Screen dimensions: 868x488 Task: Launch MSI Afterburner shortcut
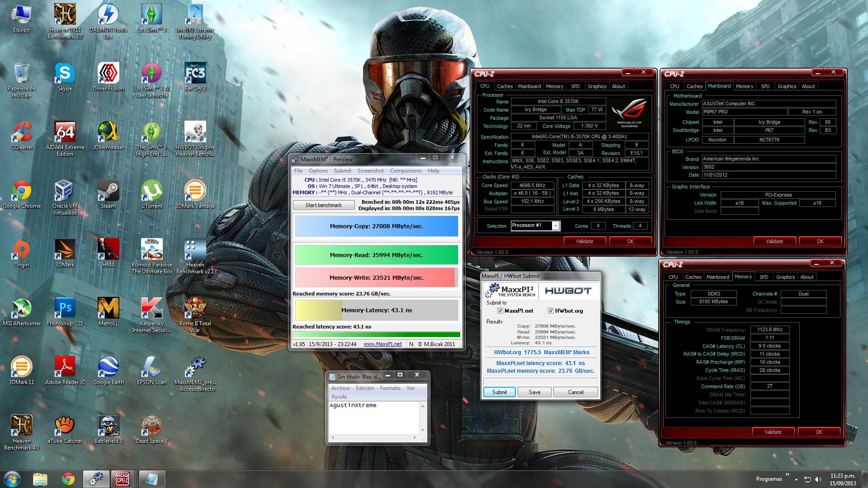[x=22, y=312]
